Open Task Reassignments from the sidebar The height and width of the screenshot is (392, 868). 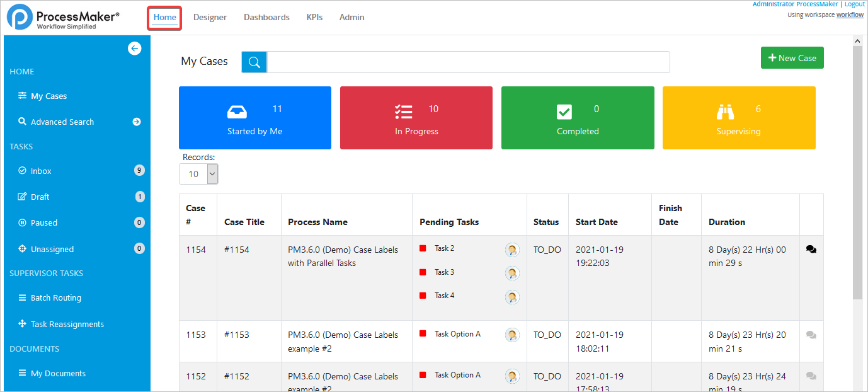tap(67, 323)
